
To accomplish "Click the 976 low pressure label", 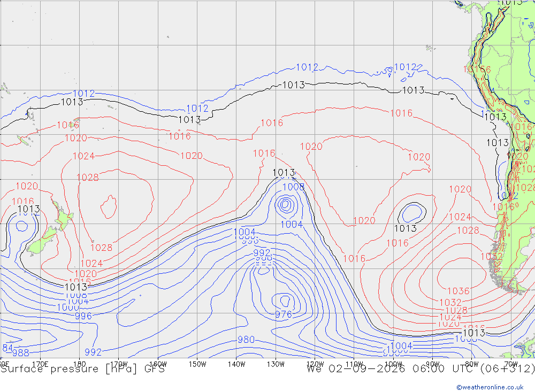I will pos(284,314).
